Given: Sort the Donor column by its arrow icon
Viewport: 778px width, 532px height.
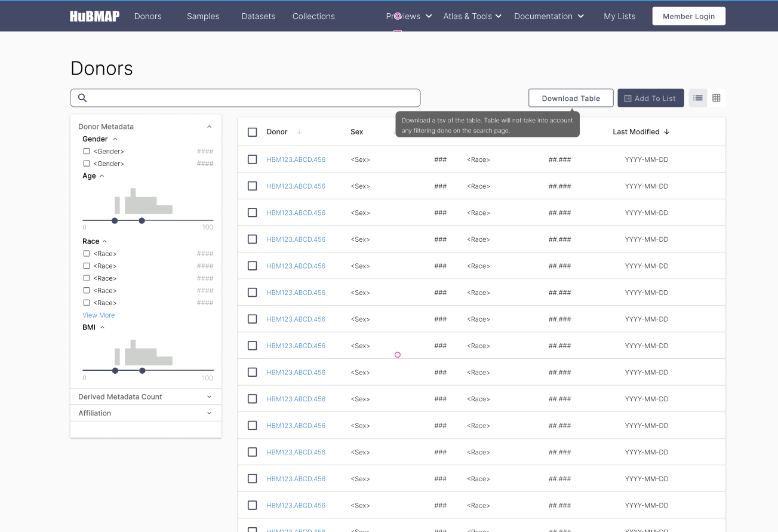Looking at the screenshot, I should tap(299, 131).
